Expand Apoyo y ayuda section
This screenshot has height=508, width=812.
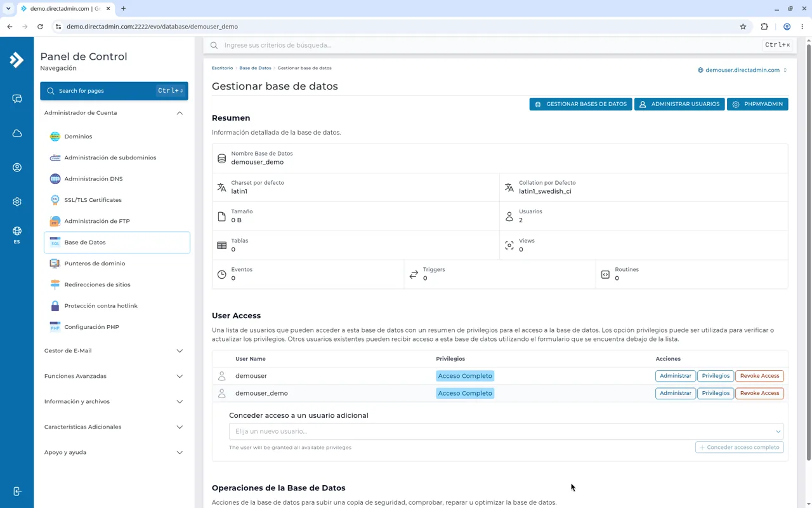tap(114, 452)
